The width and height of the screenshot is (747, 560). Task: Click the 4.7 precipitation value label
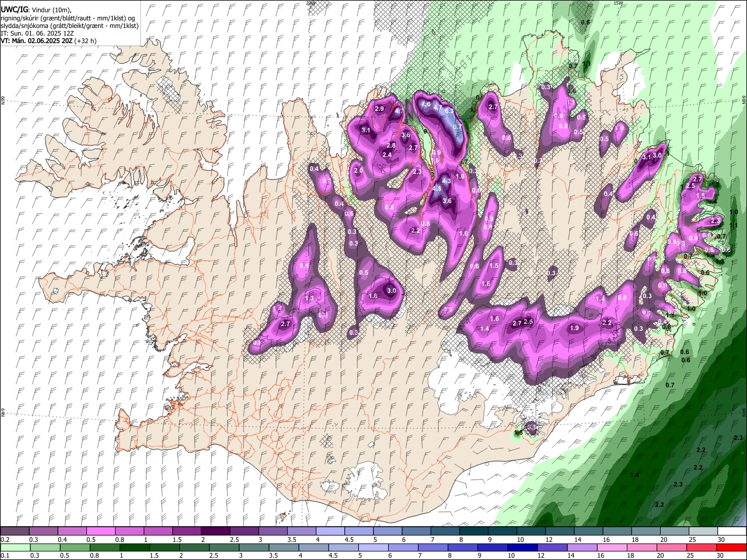coord(438,107)
